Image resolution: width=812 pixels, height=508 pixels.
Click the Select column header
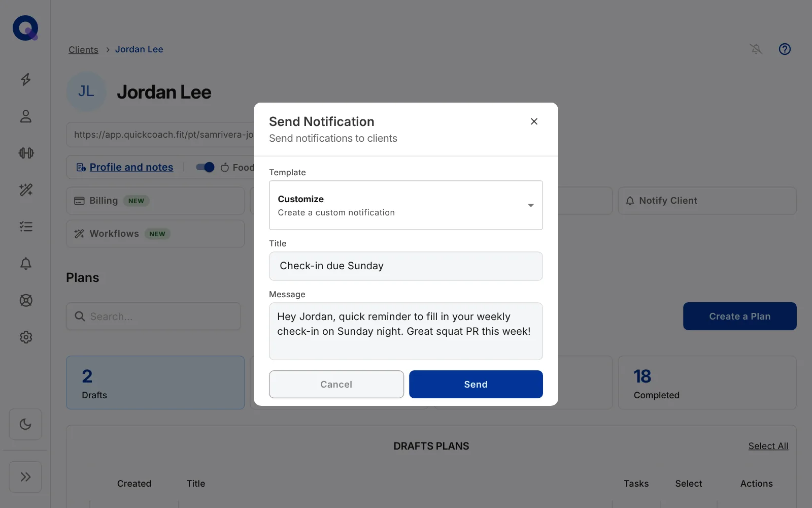click(x=689, y=484)
